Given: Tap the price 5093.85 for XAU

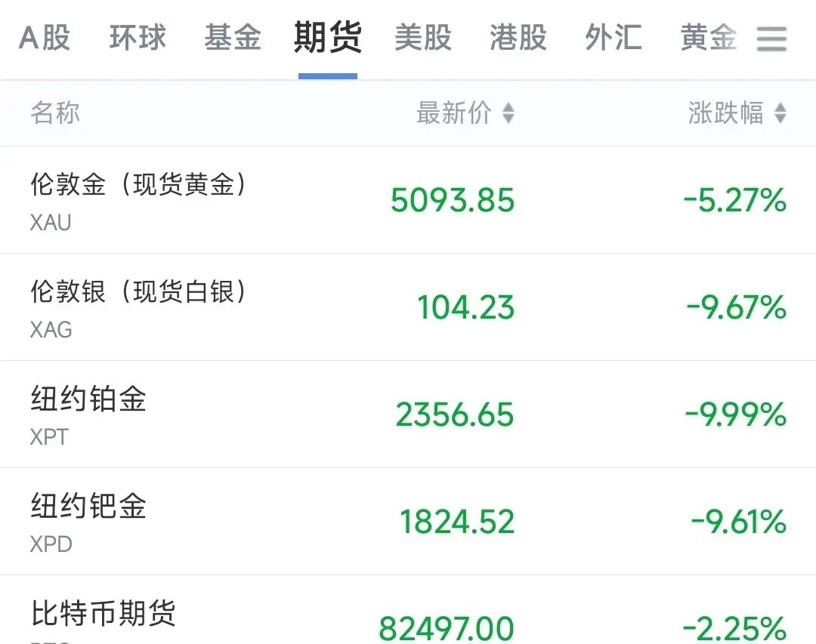Looking at the screenshot, I should pos(451,200).
